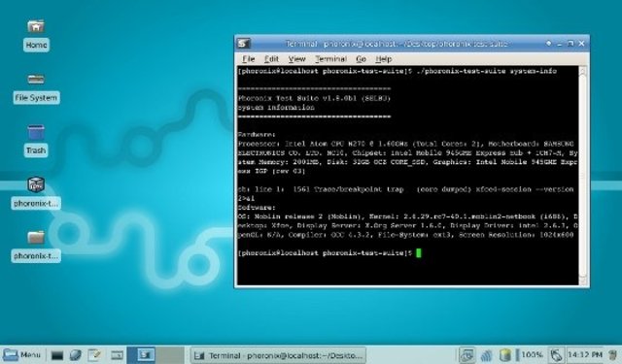Click the network monitor tray icon
Viewport: 622px width, 364px height.
(466, 355)
